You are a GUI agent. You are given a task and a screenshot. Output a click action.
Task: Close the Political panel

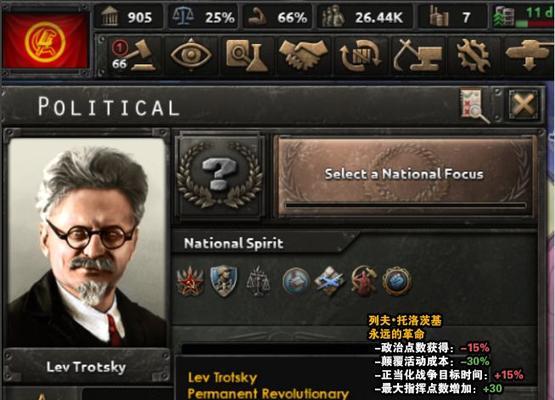[523, 104]
